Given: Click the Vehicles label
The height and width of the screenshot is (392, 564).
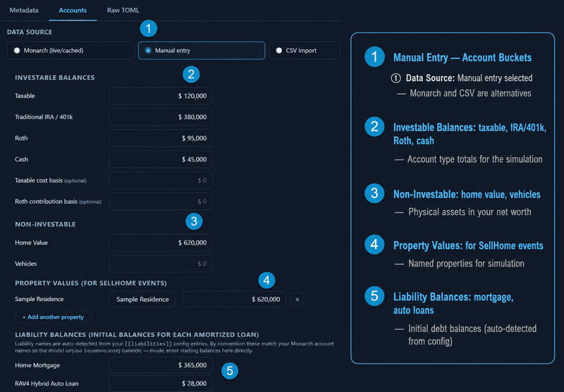Looking at the screenshot, I should point(25,264).
